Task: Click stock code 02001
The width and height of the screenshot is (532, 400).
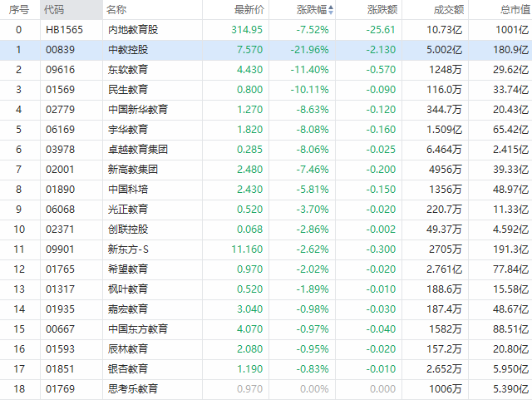Action: (x=60, y=170)
